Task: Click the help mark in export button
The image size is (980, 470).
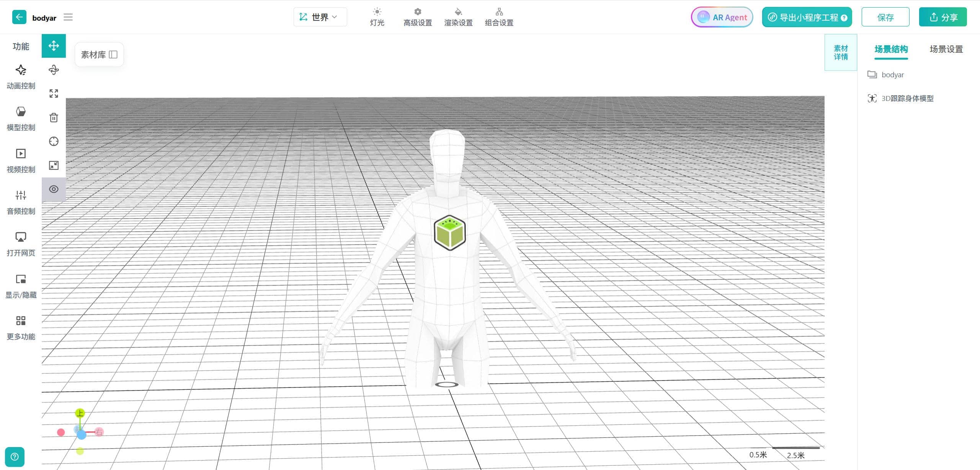Action: [844, 18]
